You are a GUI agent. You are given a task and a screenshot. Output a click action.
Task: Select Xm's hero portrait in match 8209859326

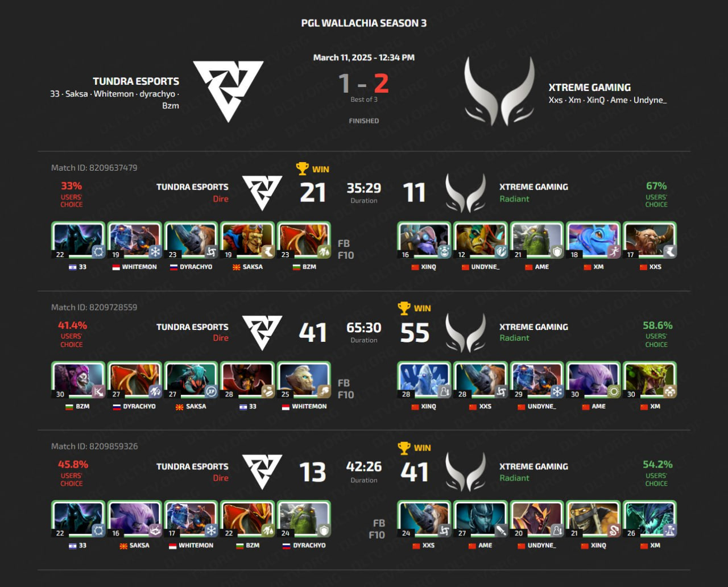pyautogui.click(x=650, y=519)
